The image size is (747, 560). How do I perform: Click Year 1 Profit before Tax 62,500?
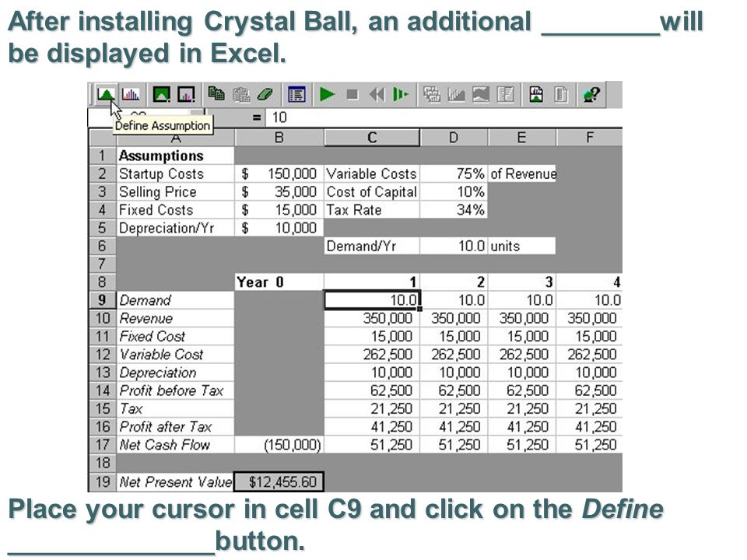(372, 390)
